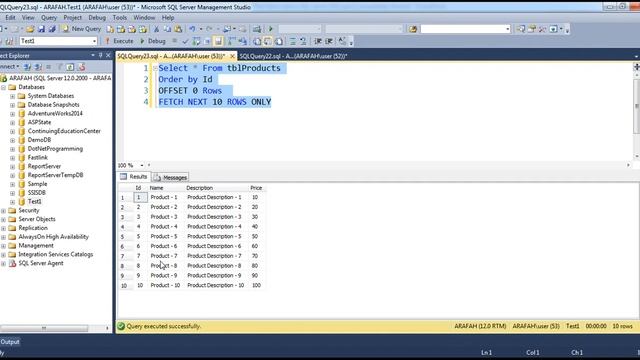This screenshot has width=640, height=360.
Task: Click Connect Object Explorer icon in explorer toolbar
Action: tap(27, 67)
